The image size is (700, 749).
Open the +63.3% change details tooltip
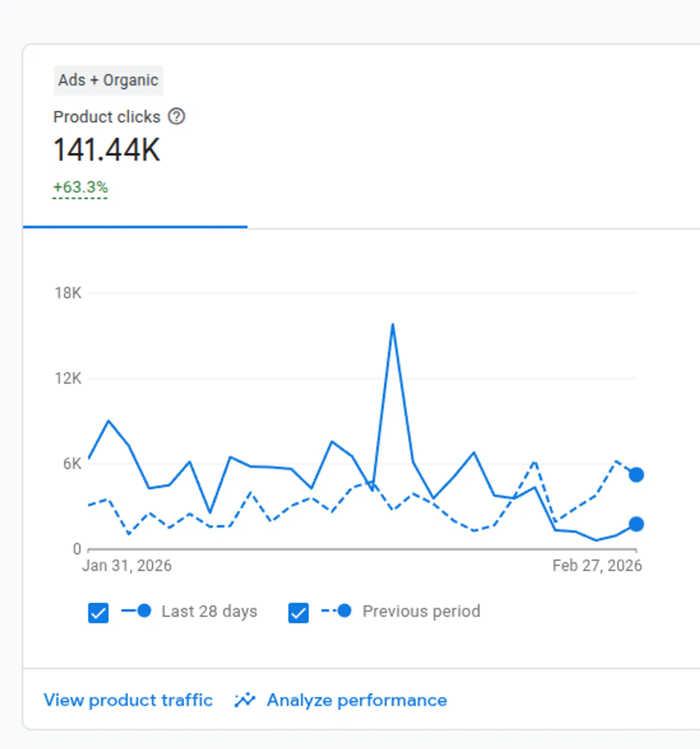(80, 187)
